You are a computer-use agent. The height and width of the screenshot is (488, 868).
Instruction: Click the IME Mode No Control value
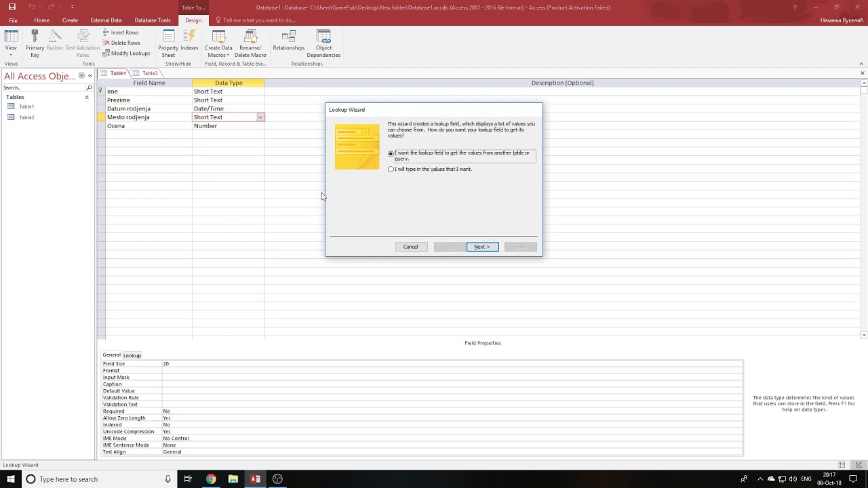coord(452,439)
